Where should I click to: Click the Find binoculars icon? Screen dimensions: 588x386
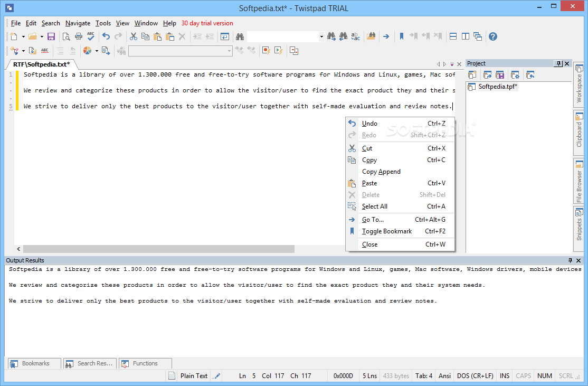240,36
